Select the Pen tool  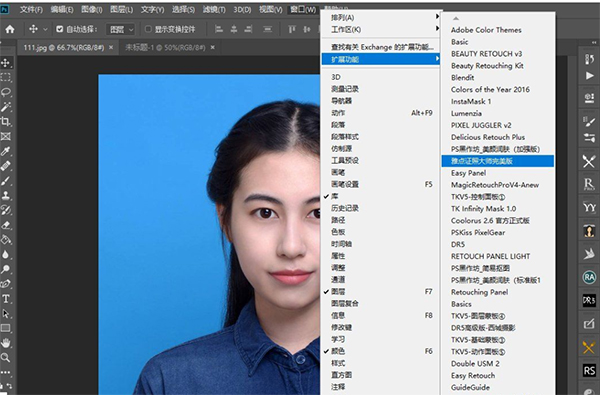coord(6,284)
